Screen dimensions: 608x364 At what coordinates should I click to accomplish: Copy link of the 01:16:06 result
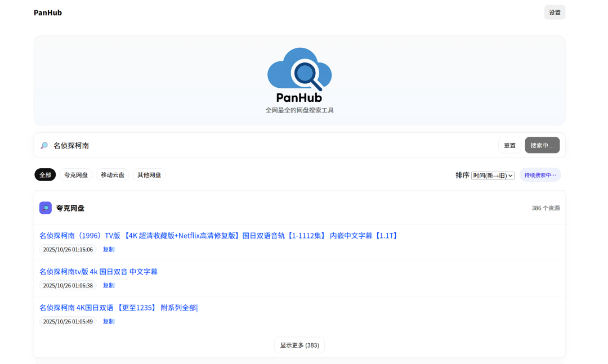click(x=109, y=249)
